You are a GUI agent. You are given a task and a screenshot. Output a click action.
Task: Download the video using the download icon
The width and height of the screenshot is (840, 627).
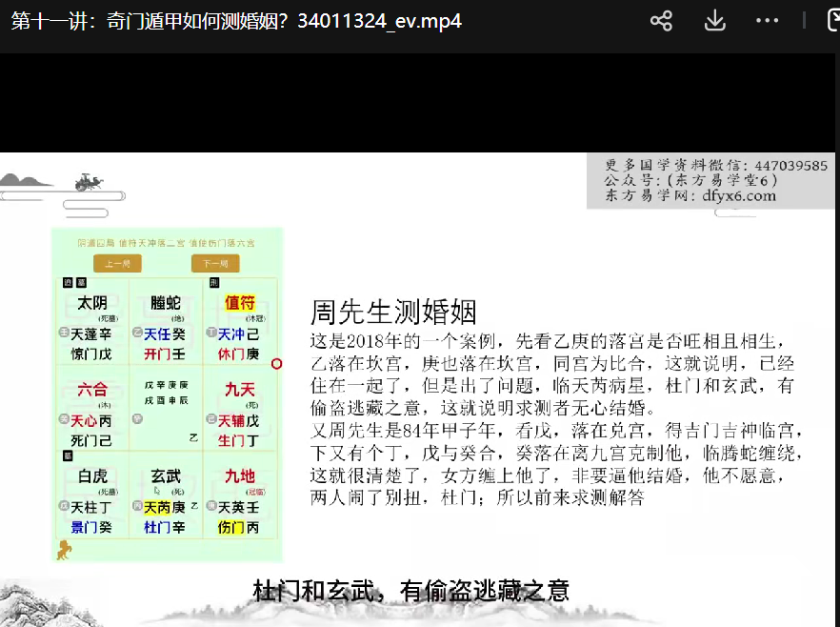pos(714,21)
